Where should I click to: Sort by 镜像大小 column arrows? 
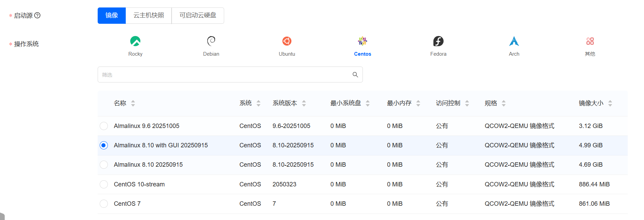tap(610, 103)
